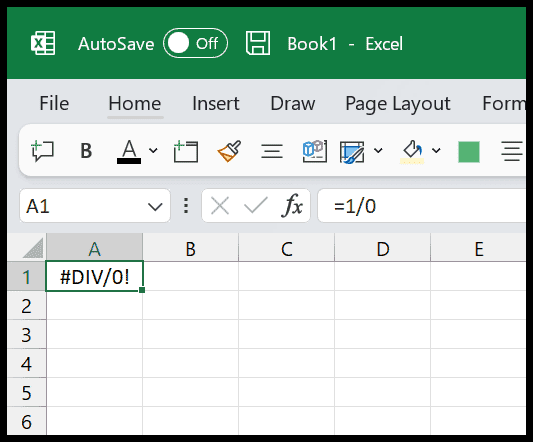
Task: Click the 3D Models icon
Action: pos(315,151)
